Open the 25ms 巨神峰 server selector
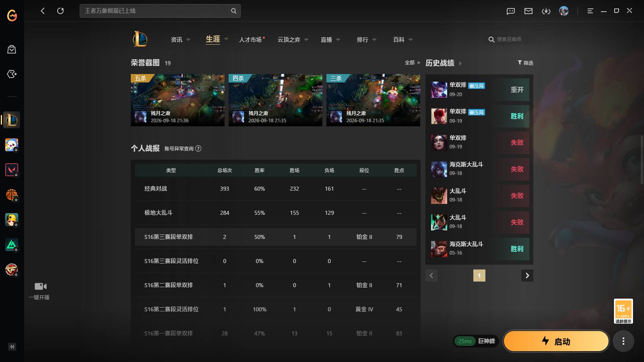 477,341
